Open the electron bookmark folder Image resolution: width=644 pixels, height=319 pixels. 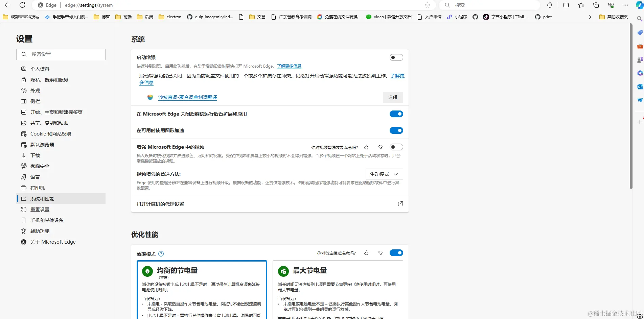pyautogui.click(x=170, y=17)
